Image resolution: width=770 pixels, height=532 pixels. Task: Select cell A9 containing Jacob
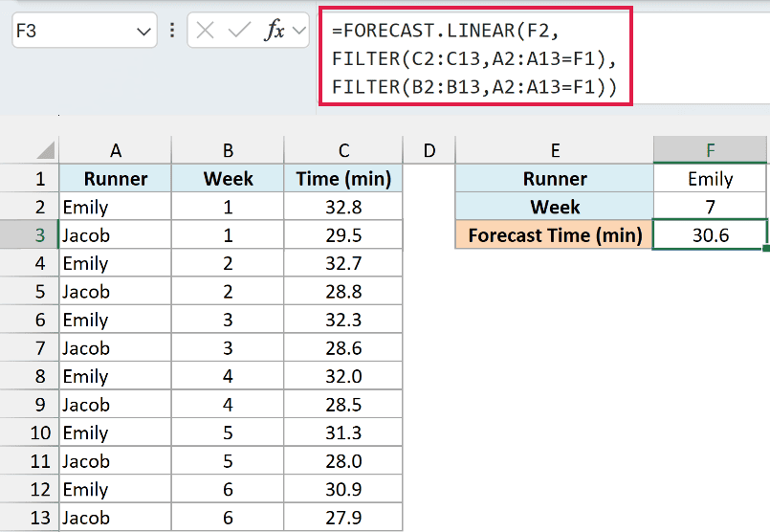(x=116, y=405)
